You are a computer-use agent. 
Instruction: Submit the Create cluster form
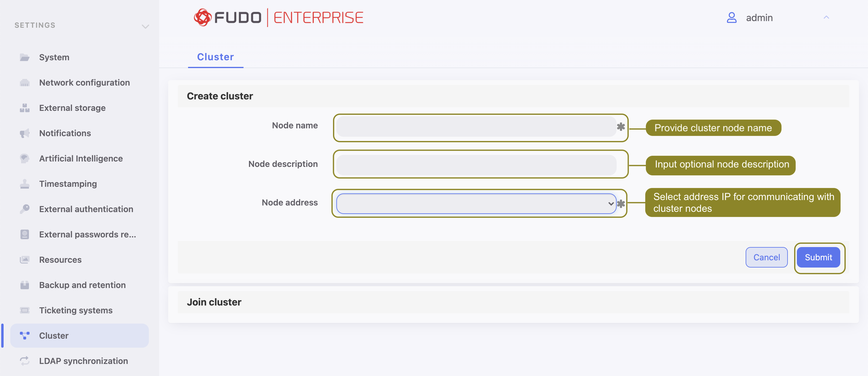[x=819, y=257]
